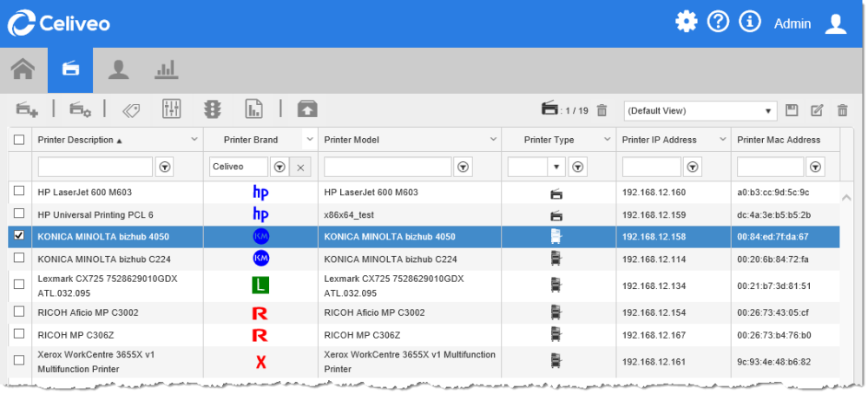Expand the Printer Description column menu
The width and height of the screenshot is (868, 394).
point(194,140)
